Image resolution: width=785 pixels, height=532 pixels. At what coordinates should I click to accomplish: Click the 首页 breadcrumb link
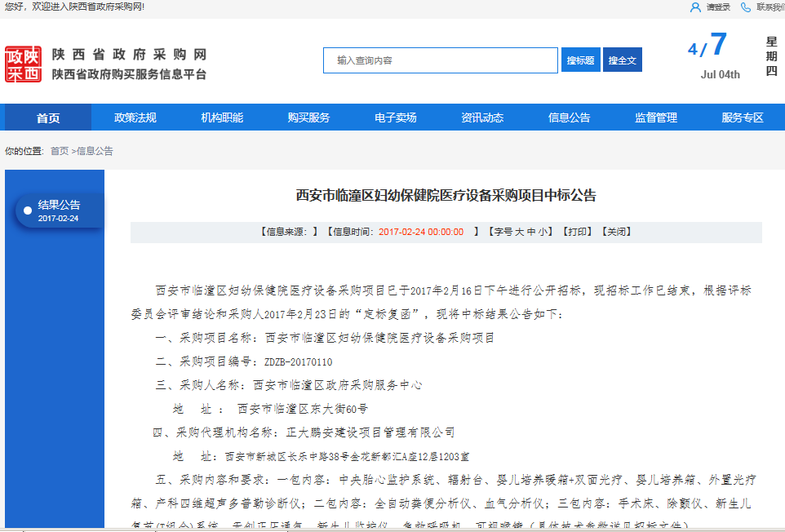60,151
